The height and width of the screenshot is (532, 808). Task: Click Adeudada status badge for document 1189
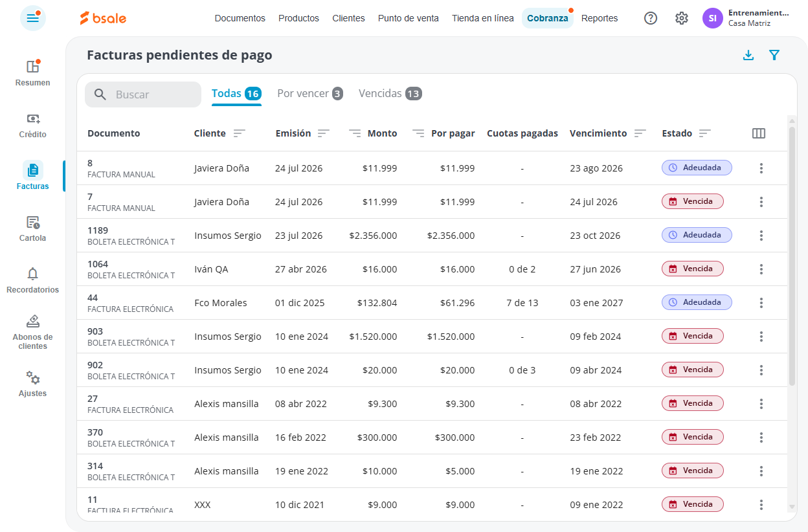[x=697, y=235]
